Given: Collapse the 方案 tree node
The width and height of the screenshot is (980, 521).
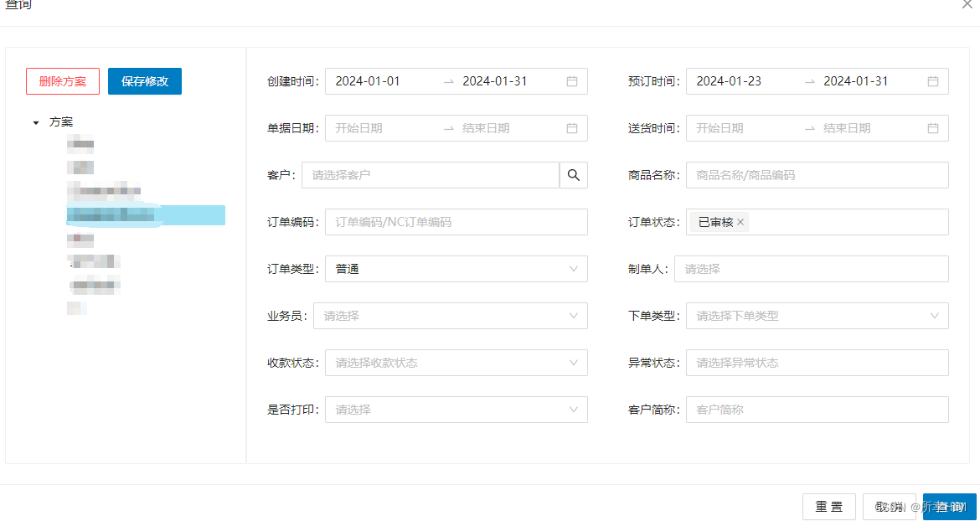Looking at the screenshot, I should point(35,121).
